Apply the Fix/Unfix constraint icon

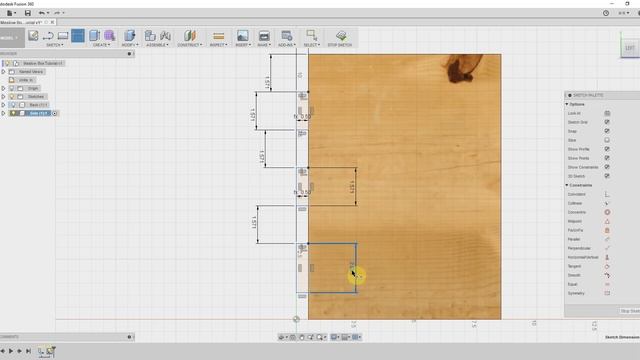click(x=607, y=230)
